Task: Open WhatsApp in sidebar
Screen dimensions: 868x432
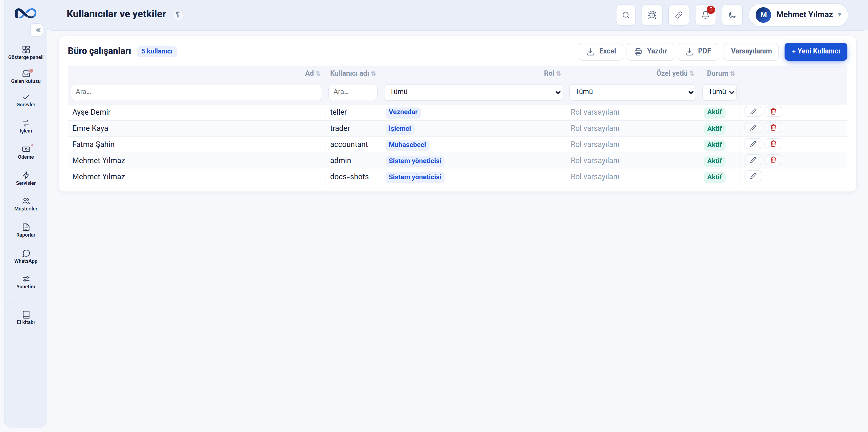Action: (x=26, y=257)
